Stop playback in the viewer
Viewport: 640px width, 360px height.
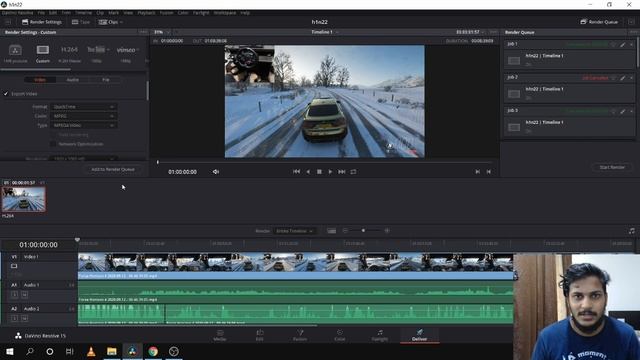319,172
